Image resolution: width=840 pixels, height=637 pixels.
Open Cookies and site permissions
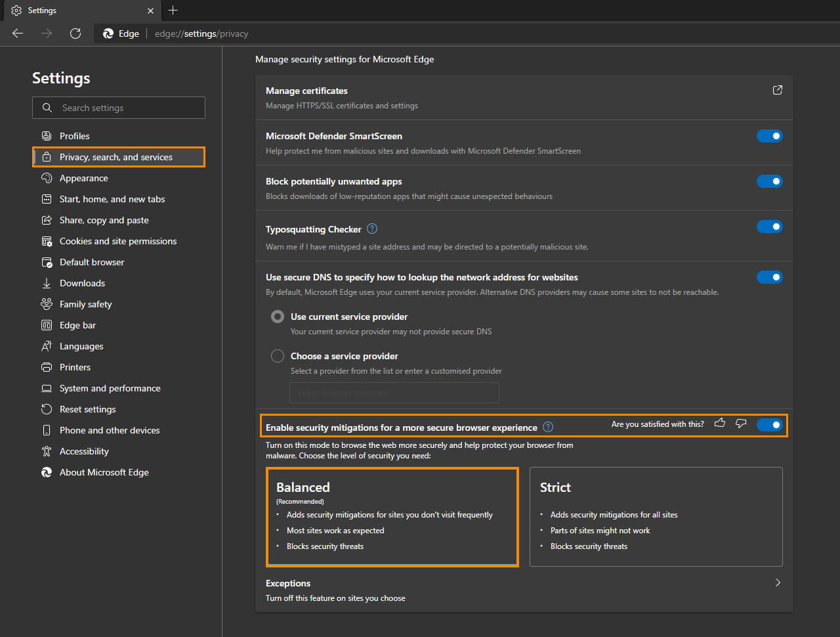[x=119, y=241]
